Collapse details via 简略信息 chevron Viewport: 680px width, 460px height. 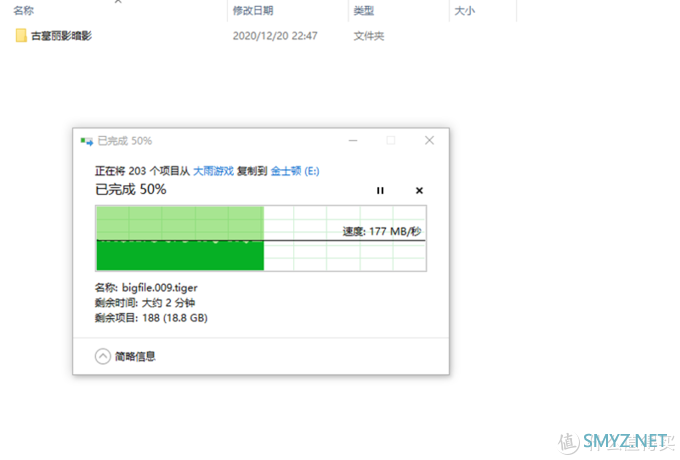tap(103, 356)
